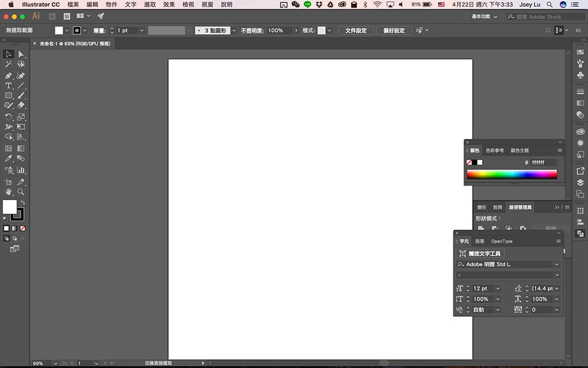Pick a color from the spectrum bar
Image resolution: width=588 pixels, height=368 pixels.
tap(512, 174)
